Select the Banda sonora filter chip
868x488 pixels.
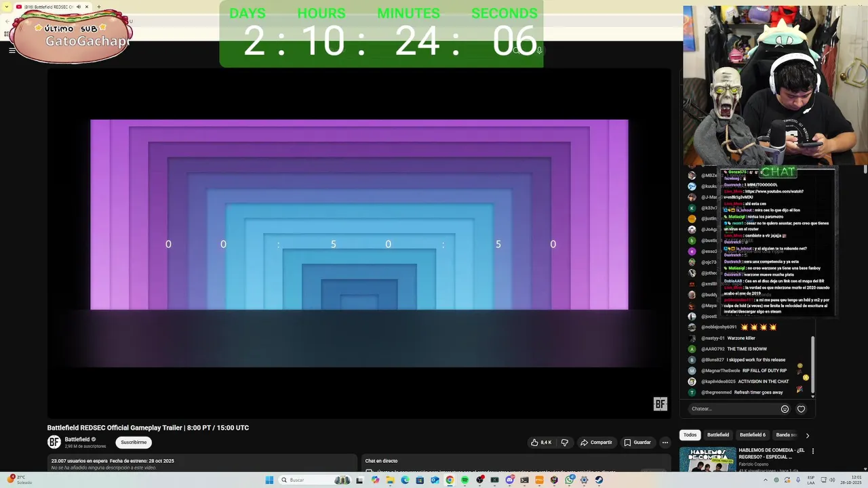(x=787, y=435)
